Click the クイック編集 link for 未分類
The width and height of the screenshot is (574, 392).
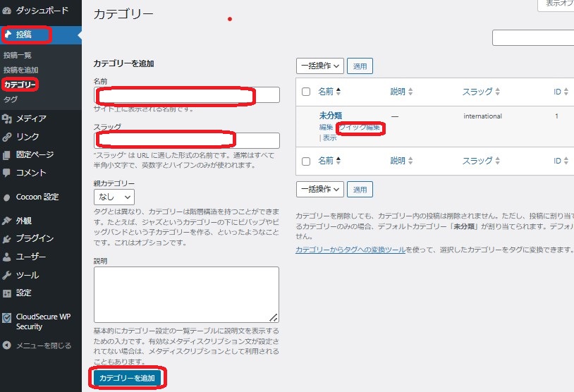point(360,128)
